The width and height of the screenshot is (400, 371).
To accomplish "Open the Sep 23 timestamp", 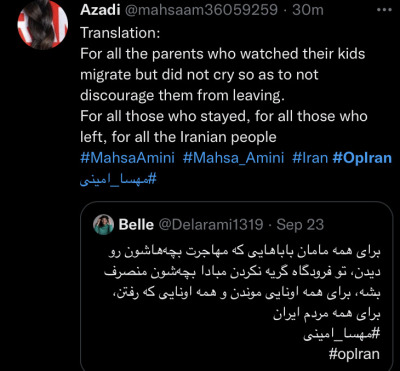I will (x=300, y=225).
